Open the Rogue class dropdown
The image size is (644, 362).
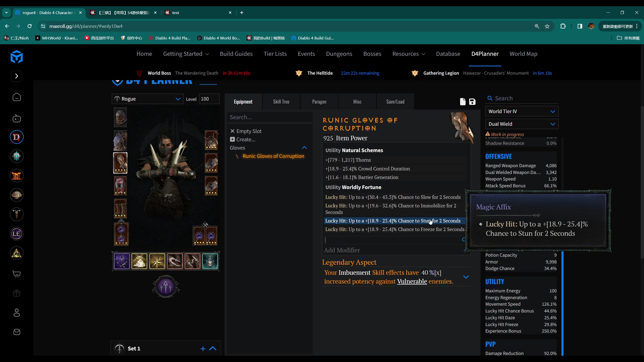click(148, 99)
